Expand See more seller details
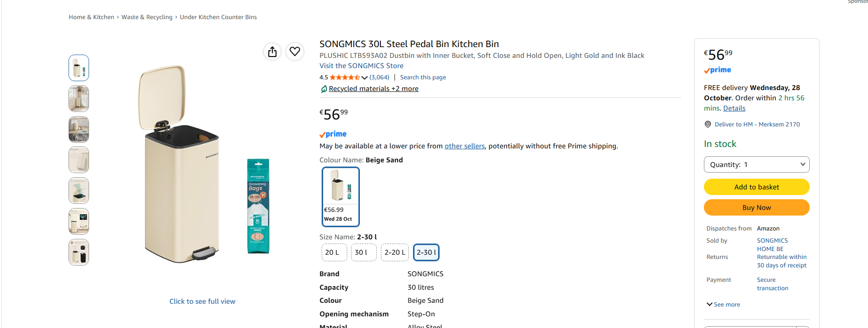The height and width of the screenshot is (328, 868). coord(723,305)
